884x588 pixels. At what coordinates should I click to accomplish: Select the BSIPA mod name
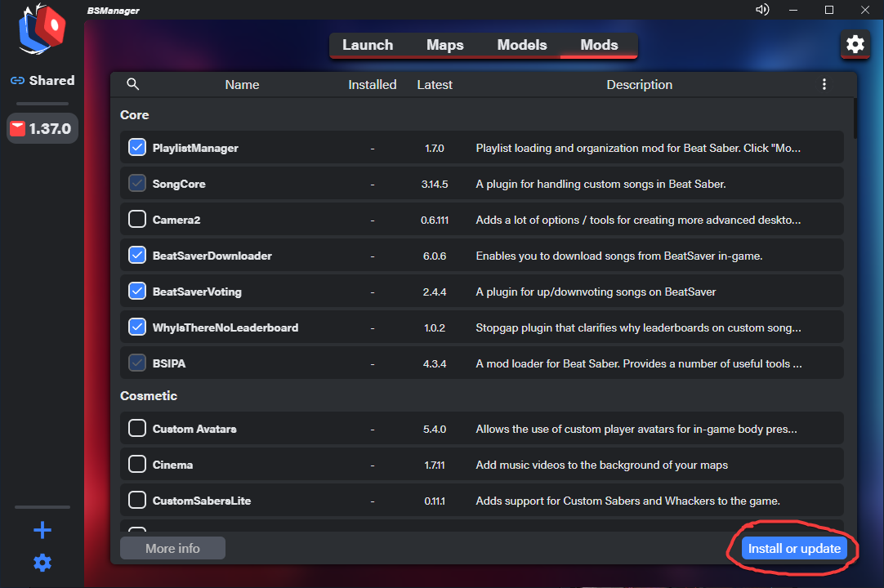(x=168, y=363)
